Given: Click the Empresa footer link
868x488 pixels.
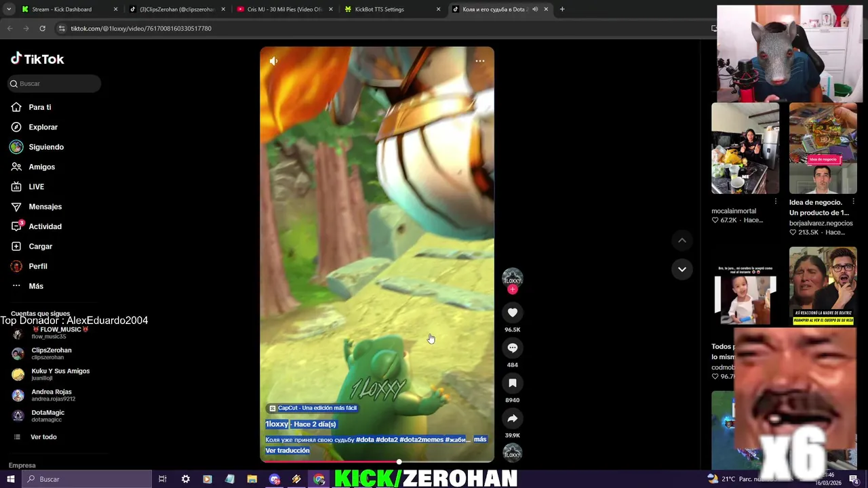Looking at the screenshot, I should [22, 466].
